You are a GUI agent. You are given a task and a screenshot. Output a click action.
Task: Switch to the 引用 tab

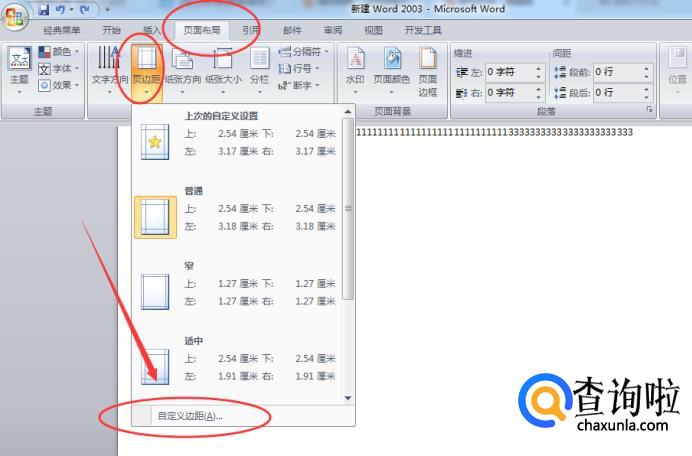(251, 30)
